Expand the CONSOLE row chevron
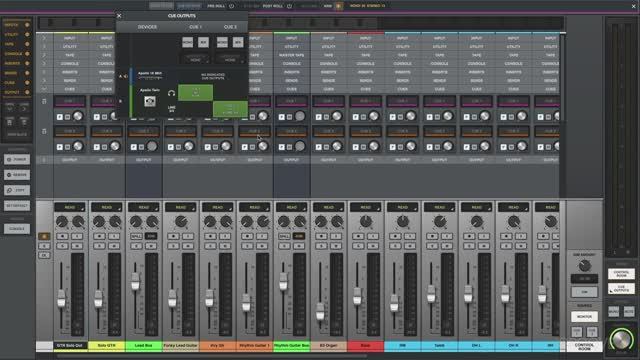 click(44, 64)
